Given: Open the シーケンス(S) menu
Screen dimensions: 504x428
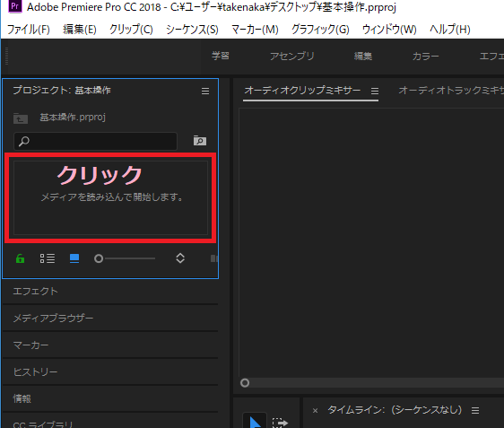Looking at the screenshot, I should click(192, 30).
